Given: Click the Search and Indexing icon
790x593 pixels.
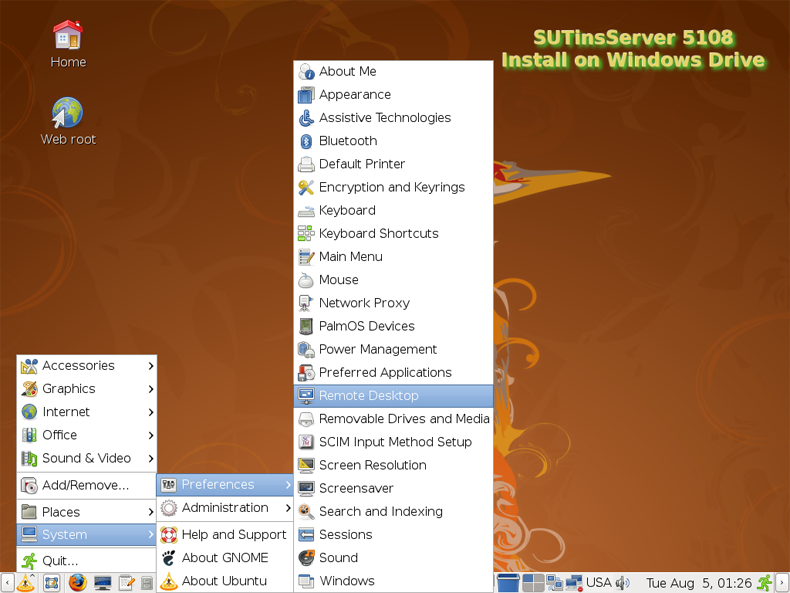Looking at the screenshot, I should click(x=306, y=512).
